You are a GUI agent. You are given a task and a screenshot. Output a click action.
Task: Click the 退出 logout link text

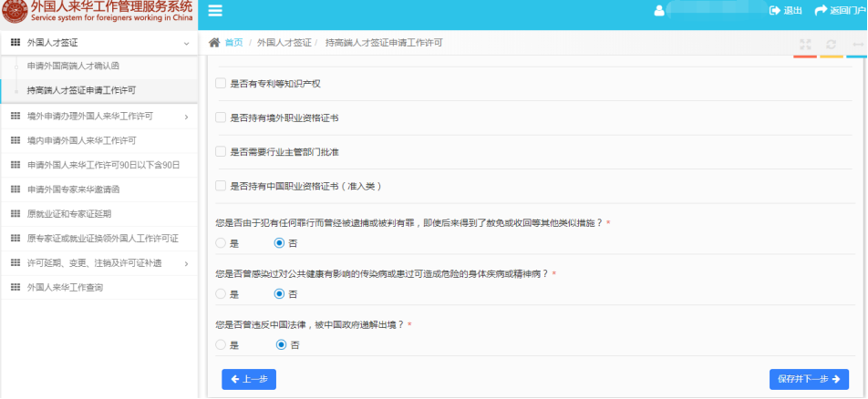click(x=792, y=11)
